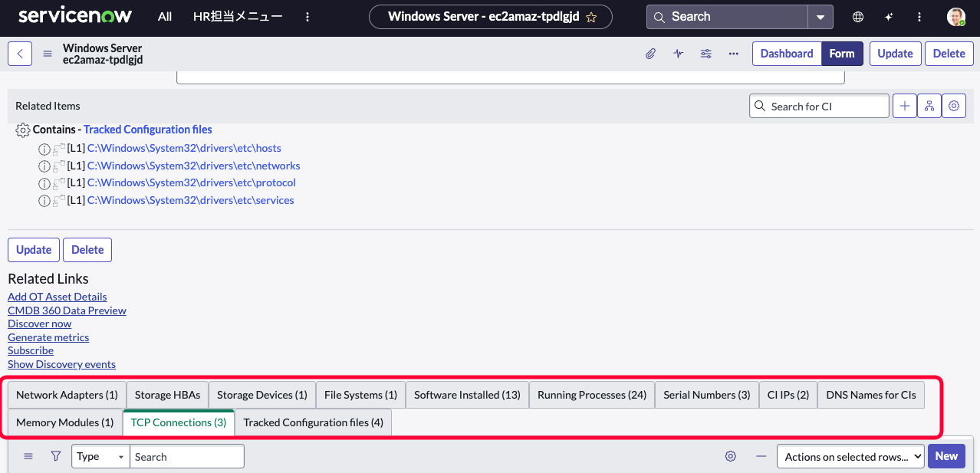This screenshot has height=473, width=980.
Task: Show info icon for the hosts file
Action: pos(44,149)
